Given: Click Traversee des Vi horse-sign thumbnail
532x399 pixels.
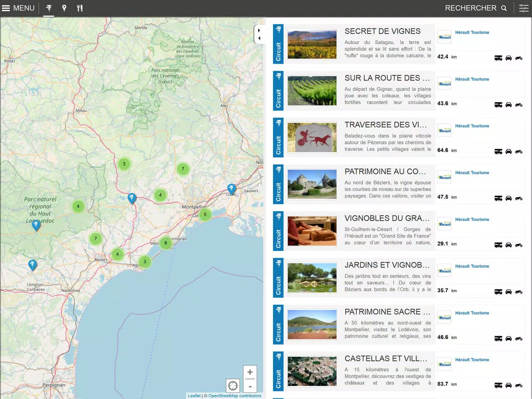Looking at the screenshot, I should 312,138.
